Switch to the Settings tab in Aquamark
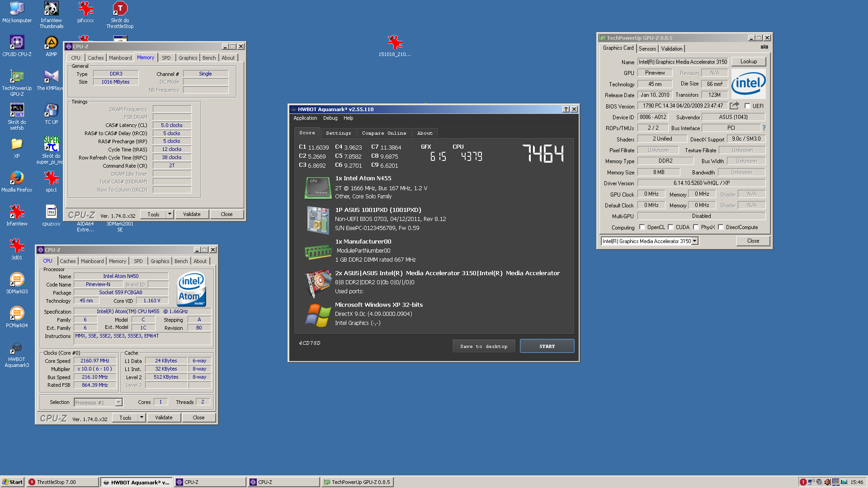 tap(338, 133)
